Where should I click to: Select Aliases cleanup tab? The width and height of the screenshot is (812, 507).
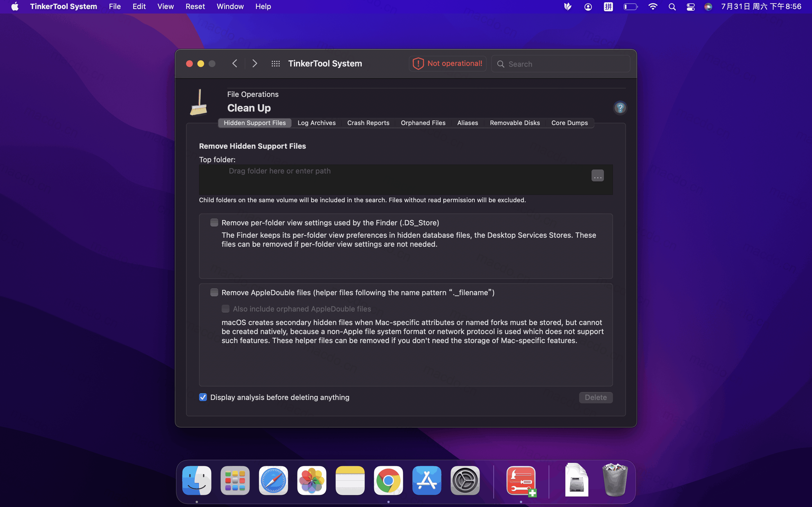[x=467, y=123]
